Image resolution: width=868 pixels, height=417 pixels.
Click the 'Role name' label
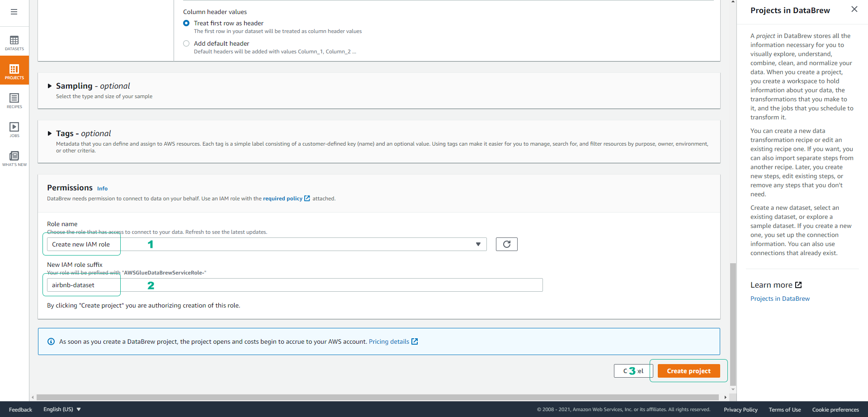(x=62, y=224)
